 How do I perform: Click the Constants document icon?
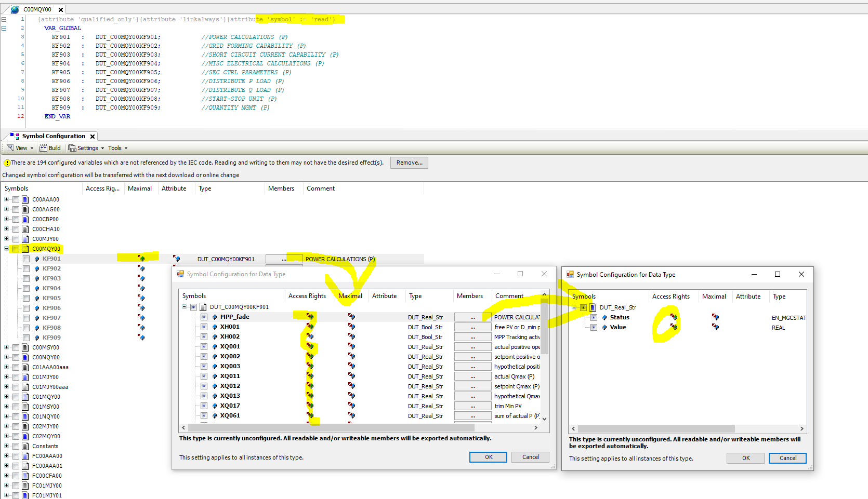coord(25,446)
